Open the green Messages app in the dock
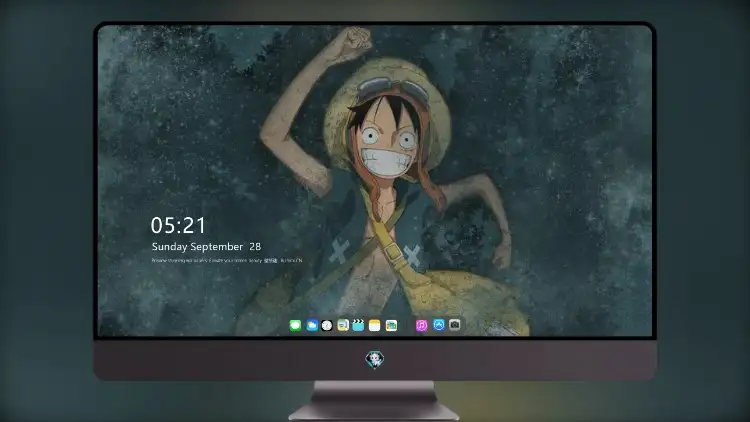The height and width of the screenshot is (422, 750). pyautogui.click(x=295, y=325)
